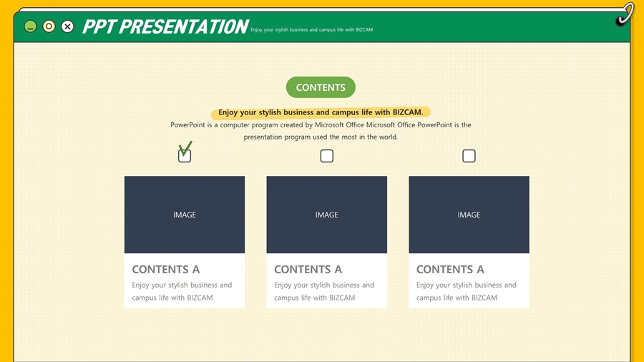Select the right IMAGE placeholder

[x=469, y=215]
